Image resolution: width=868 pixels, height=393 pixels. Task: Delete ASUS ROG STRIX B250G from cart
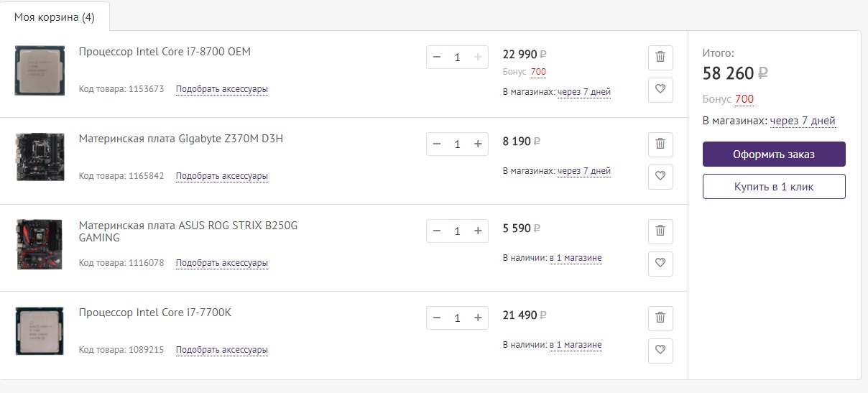(x=660, y=231)
